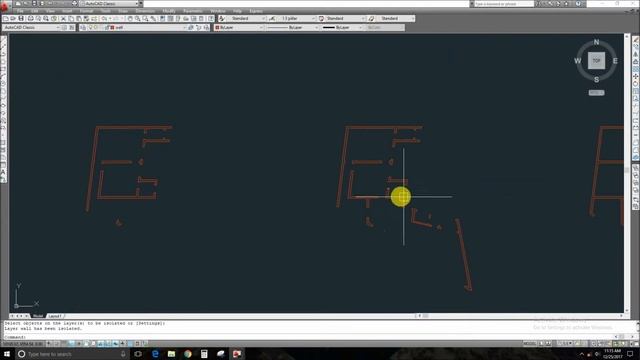This screenshot has height=360, width=640.
Task: Open the multileader style Standard dropdown
Action: pyautogui.click(x=395, y=18)
